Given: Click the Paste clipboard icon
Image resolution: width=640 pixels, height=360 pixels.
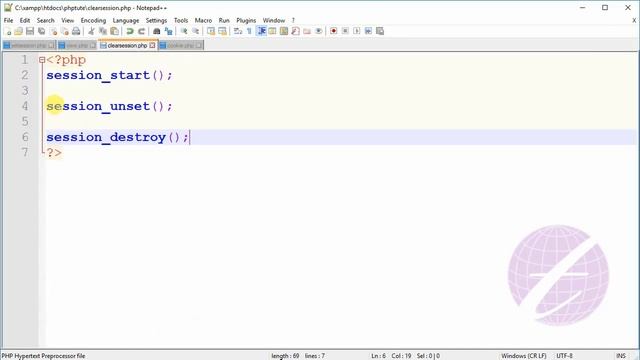Looking at the screenshot, I should 115,31.
